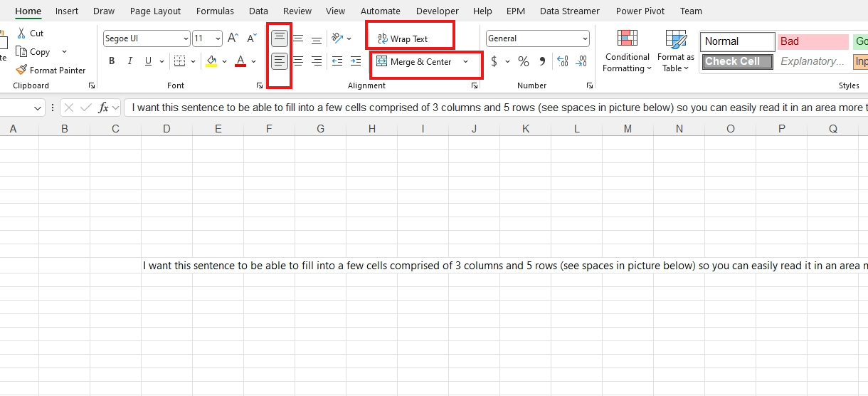Image resolution: width=868 pixels, height=396 pixels.
Task: Open the Review tab
Action: pos(297,11)
